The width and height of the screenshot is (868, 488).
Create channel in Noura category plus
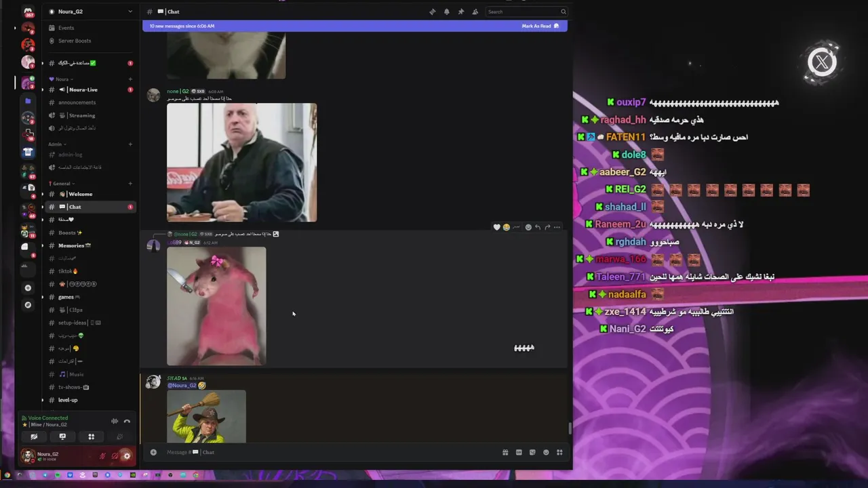tap(130, 79)
